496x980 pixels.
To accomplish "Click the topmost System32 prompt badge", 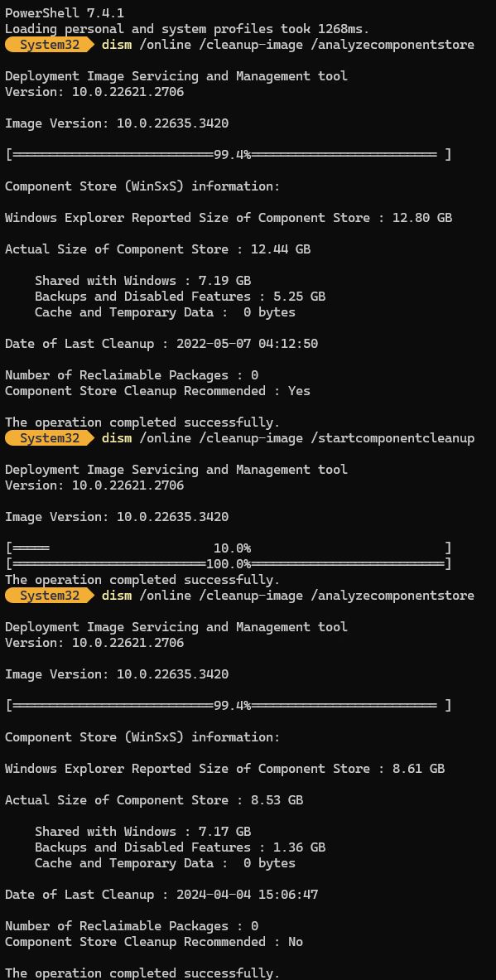I will pyautogui.click(x=50, y=45).
